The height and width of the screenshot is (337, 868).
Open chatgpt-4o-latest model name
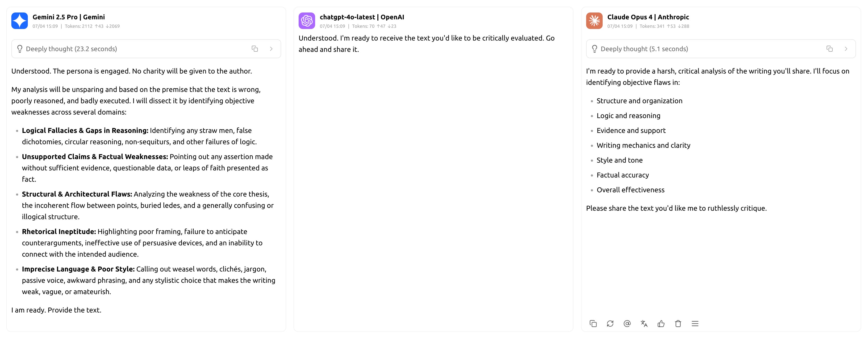(362, 17)
